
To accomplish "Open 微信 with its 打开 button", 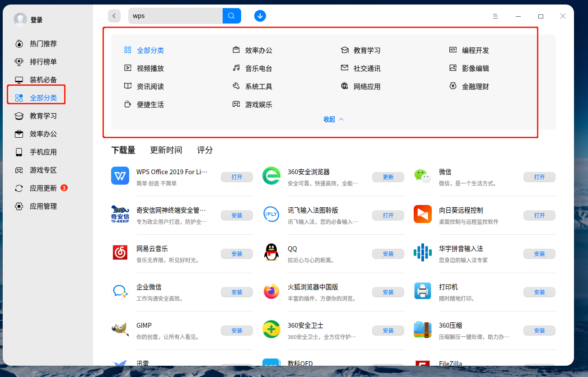I will coord(540,177).
